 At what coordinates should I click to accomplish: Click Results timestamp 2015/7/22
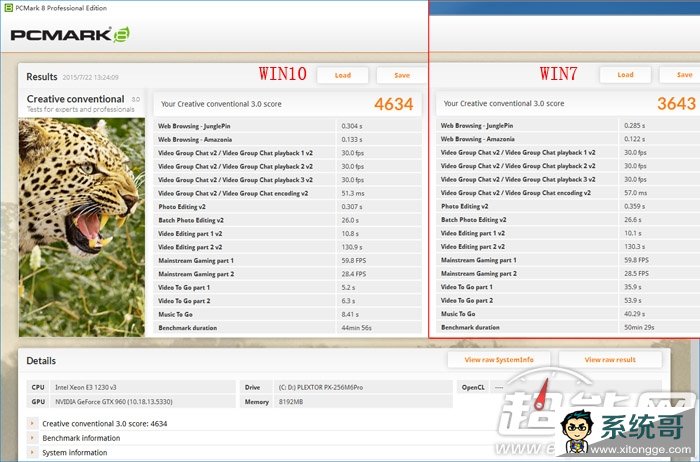(x=90, y=77)
